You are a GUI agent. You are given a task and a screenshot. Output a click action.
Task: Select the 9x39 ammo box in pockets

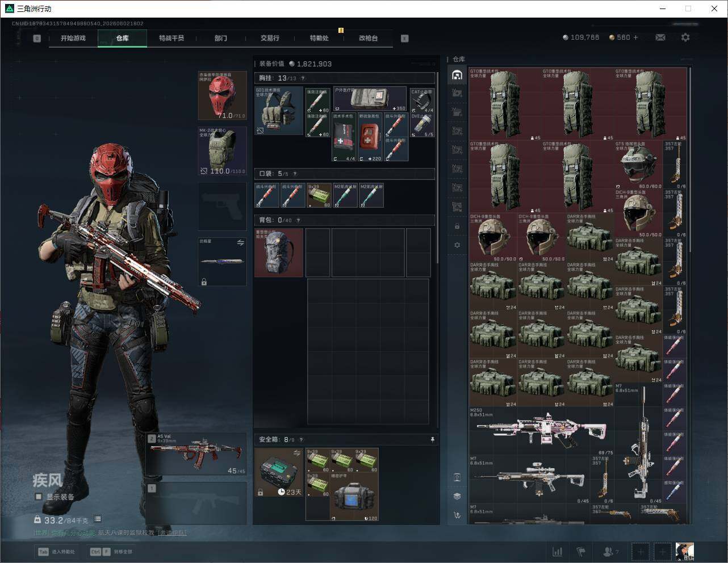[319, 195]
